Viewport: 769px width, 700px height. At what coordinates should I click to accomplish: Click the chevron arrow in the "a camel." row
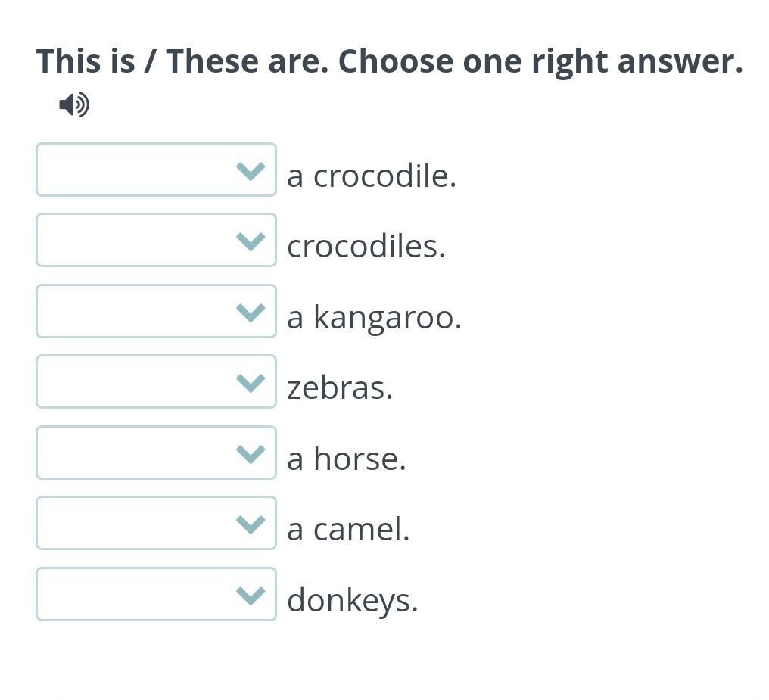coord(251,524)
